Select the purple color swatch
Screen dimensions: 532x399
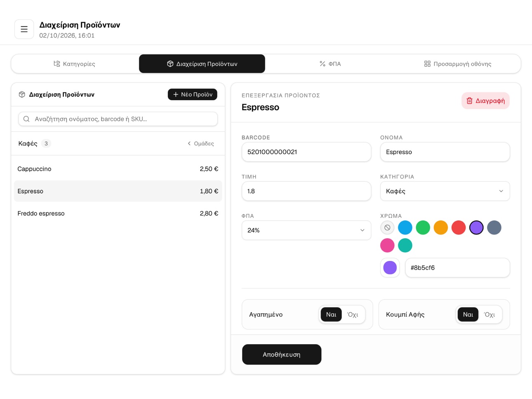(476, 228)
